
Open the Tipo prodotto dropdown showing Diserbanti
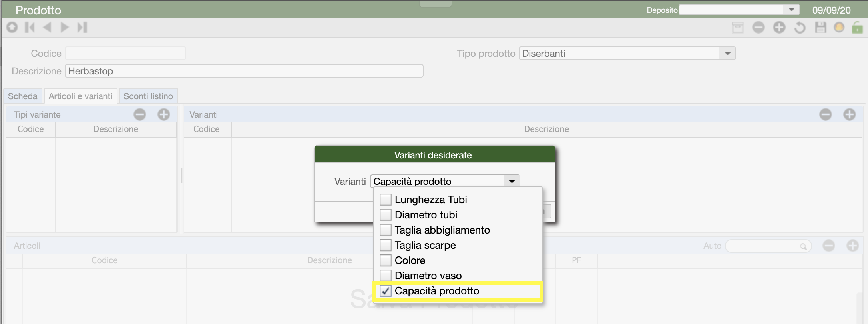click(x=727, y=54)
